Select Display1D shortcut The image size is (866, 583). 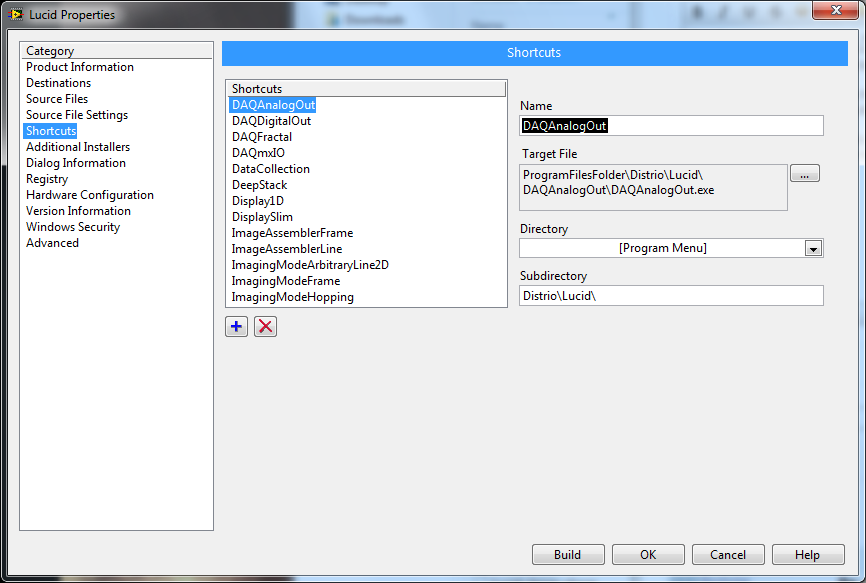[258, 201]
